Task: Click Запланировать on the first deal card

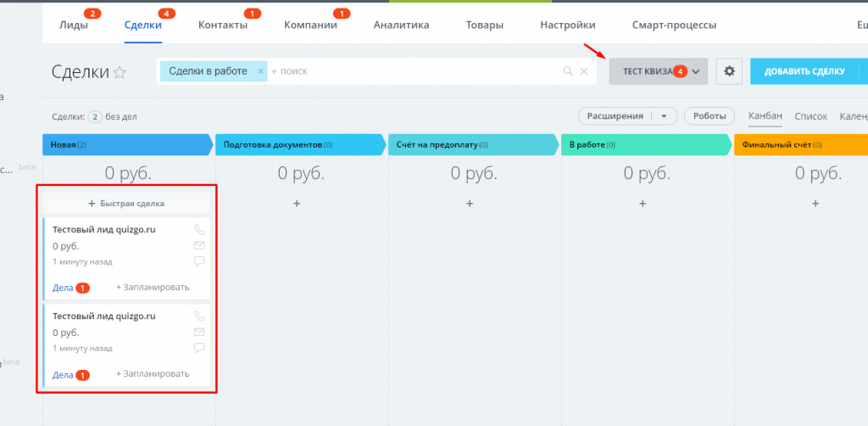Action: [153, 288]
